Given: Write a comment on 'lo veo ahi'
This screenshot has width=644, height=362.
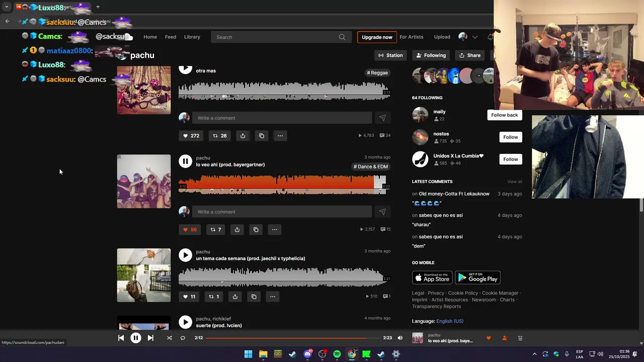Looking at the screenshot, I should [x=282, y=212].
